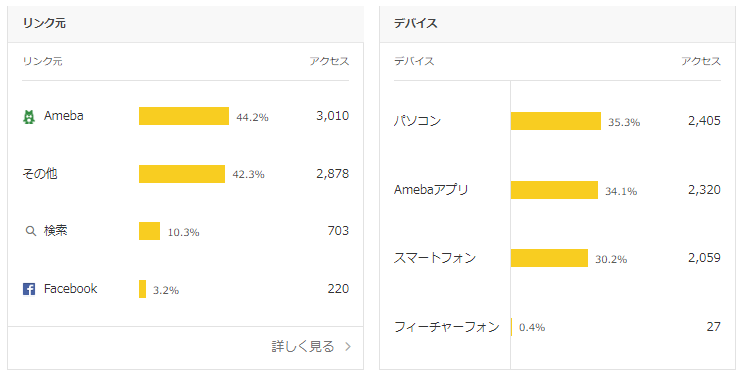Viewport: 743px width, 378px height.
Task: Click the magnifier icon beside 検索
Action: pyautogui.click(x=30, y=231)
